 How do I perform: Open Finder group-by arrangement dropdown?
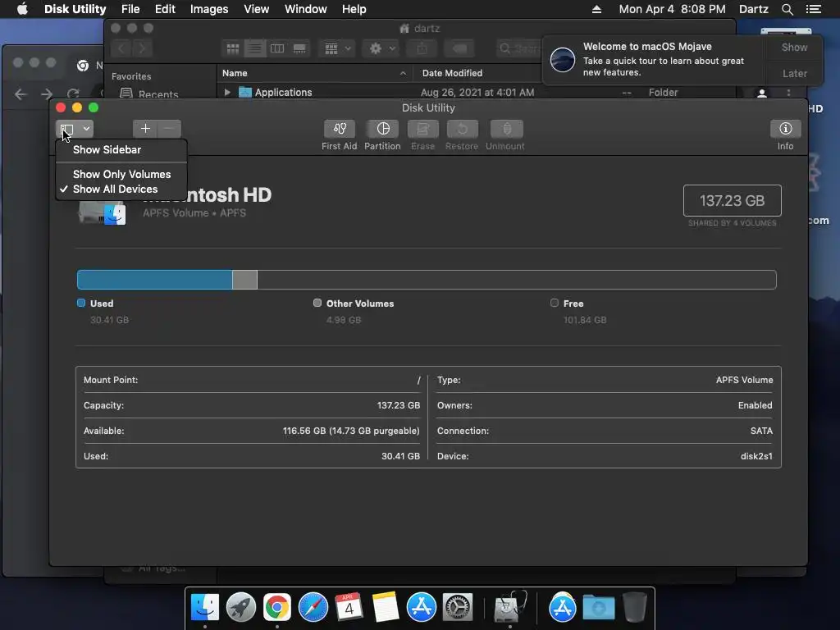[x=337, y=48]
